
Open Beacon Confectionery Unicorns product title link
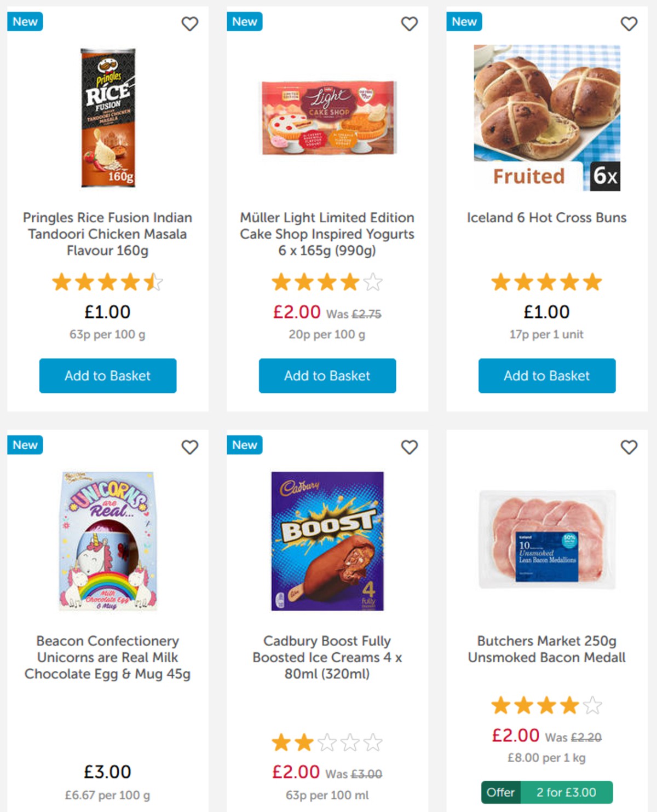click(x=108, y=657)
